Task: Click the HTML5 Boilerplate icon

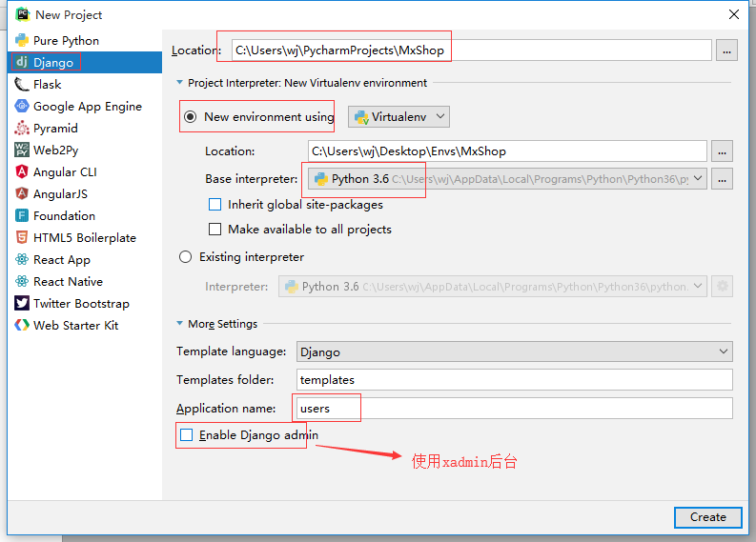Action: (22, 237)
